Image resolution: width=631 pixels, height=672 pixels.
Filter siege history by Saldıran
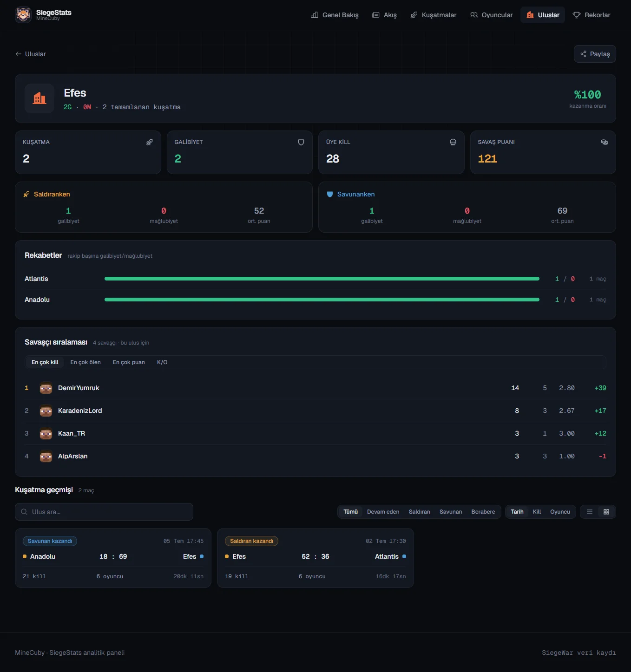pos(420,512)
